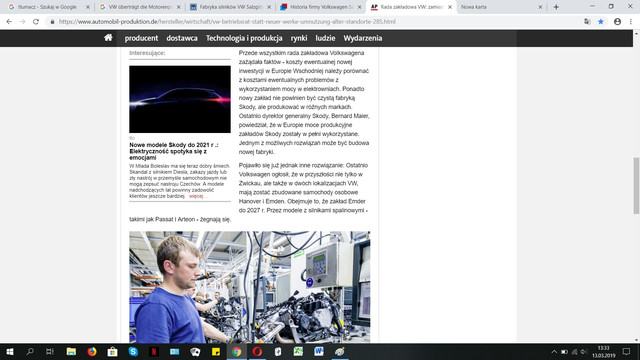Open the Solitaire cards app on taskbar

195,351
